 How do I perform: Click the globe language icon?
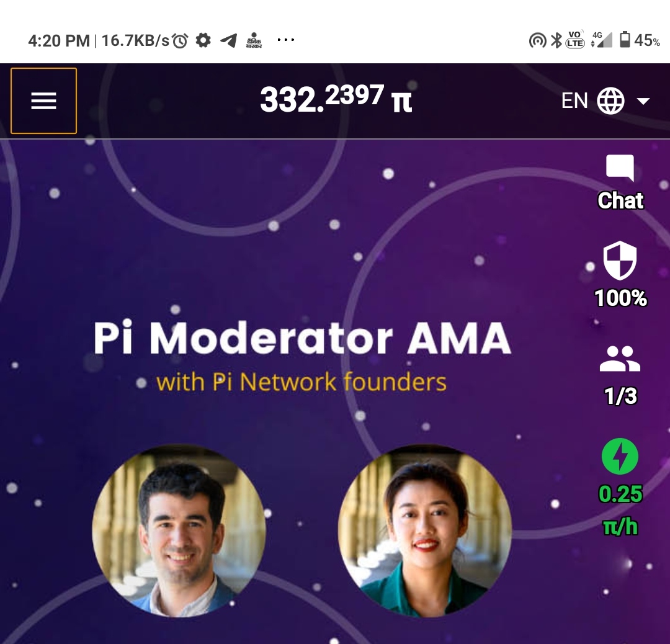point(610,101)
